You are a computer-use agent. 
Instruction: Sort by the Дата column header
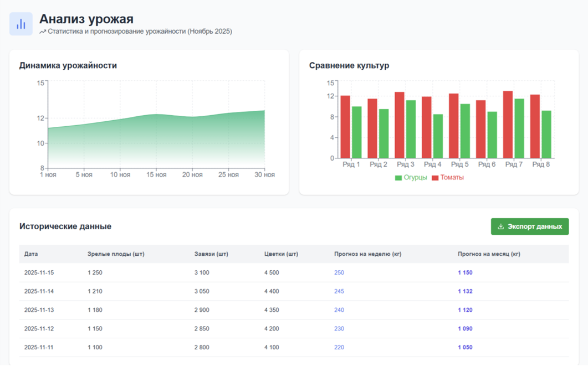pyautogui.click(x=31, y=254)
